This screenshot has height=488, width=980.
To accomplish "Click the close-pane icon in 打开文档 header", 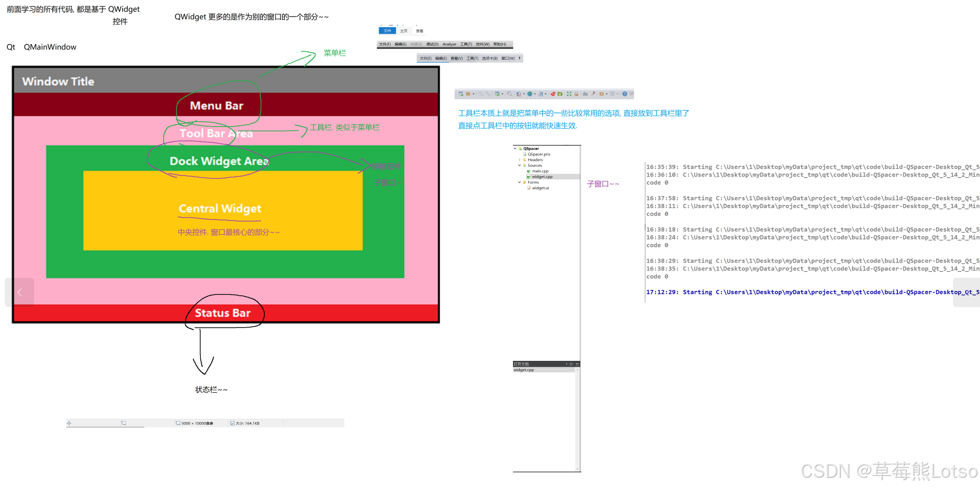I will 577,364.
